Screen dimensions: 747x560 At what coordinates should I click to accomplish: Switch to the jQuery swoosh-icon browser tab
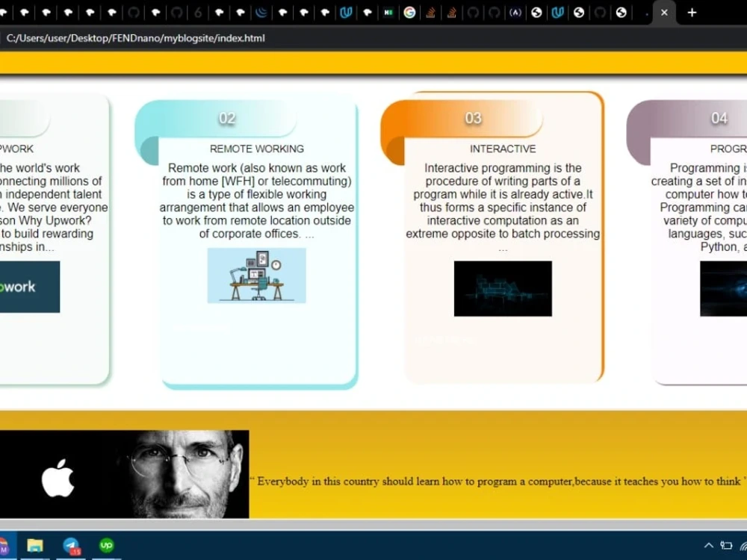tap(261, 13)
